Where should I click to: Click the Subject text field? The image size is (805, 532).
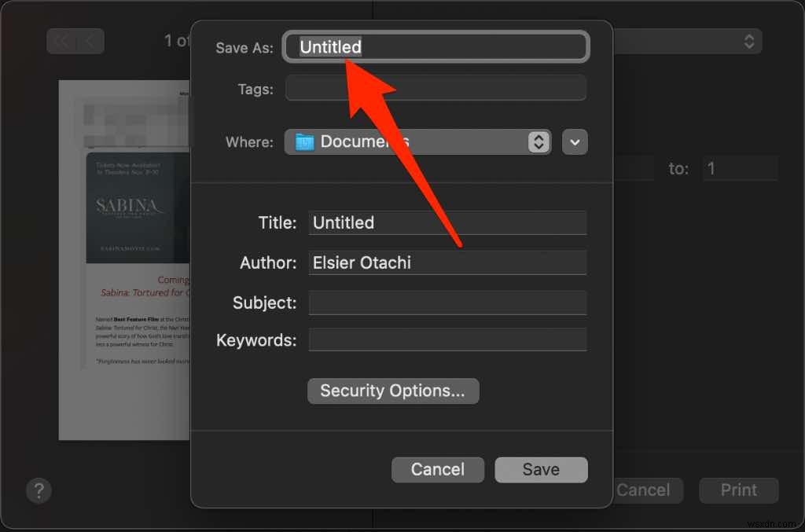tap(447, 303)
